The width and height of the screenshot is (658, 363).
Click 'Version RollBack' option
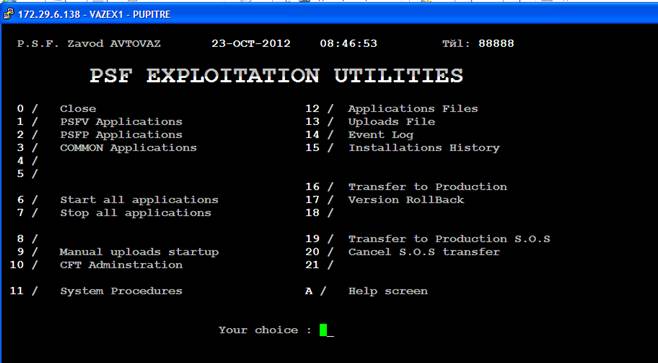[406, 200]
